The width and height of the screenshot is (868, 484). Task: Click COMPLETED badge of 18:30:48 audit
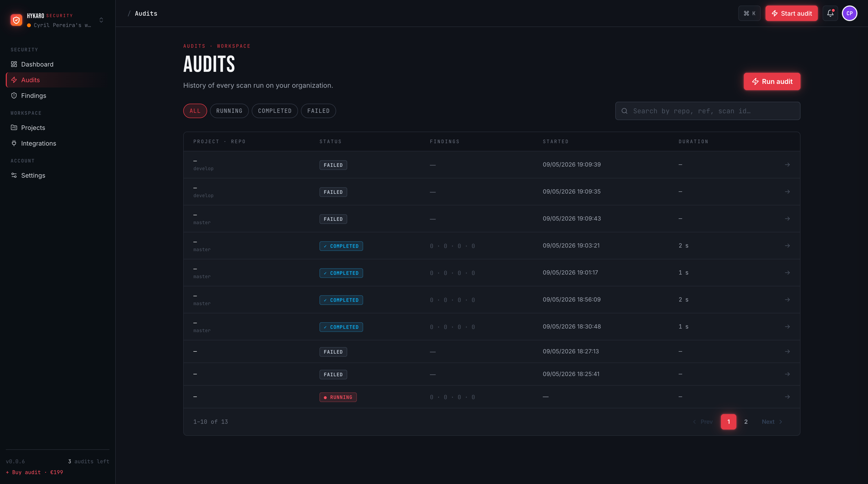341,327
